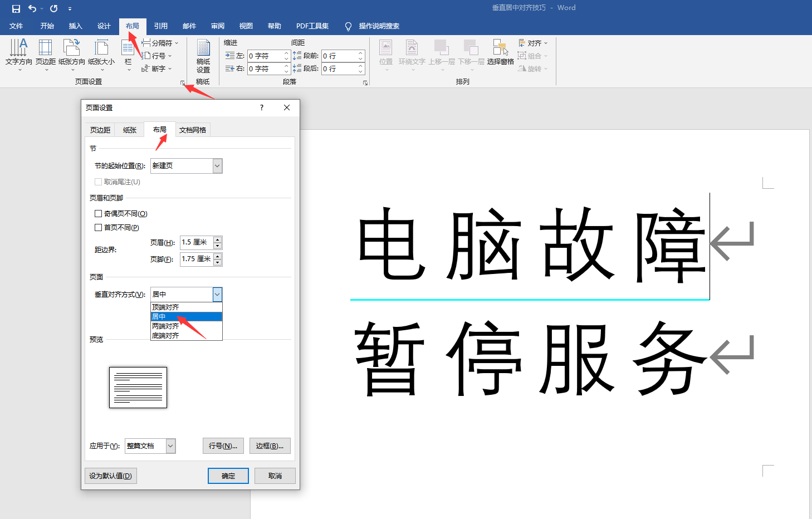
Task: Choose 顶端对齐 from the list
Action: (187, 307)
